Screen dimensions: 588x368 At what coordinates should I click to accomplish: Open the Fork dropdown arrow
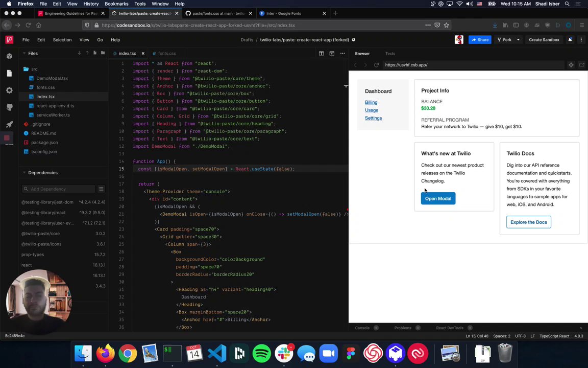518,39
